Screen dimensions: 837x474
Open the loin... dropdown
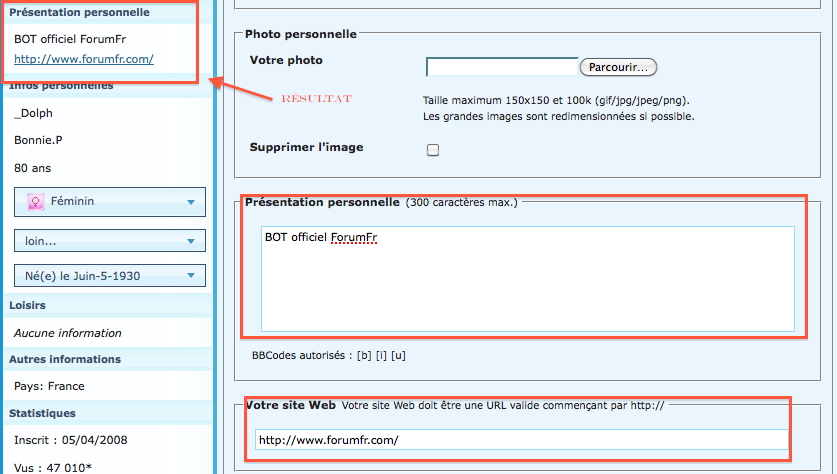coord(110,241)
